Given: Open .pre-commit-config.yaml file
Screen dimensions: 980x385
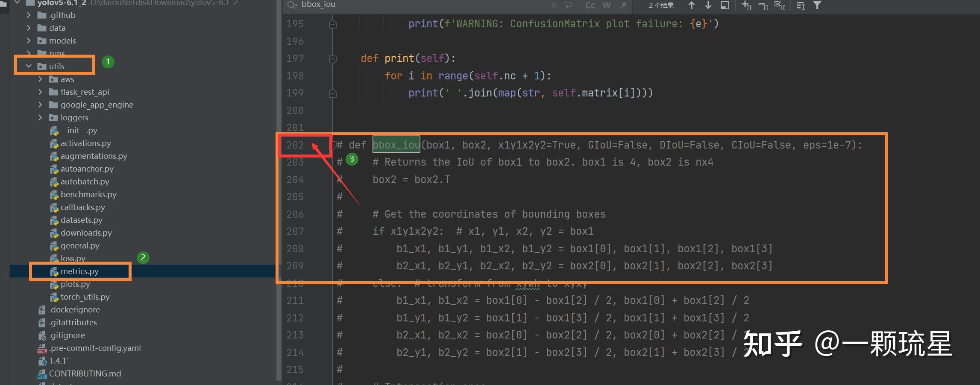Looking at the screenshot, I should coord(95,348).
